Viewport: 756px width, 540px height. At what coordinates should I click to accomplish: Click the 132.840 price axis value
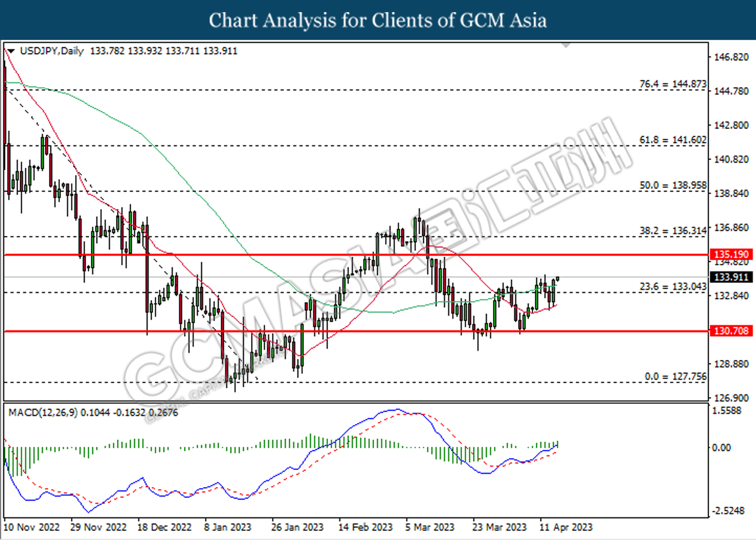[731, 295]
